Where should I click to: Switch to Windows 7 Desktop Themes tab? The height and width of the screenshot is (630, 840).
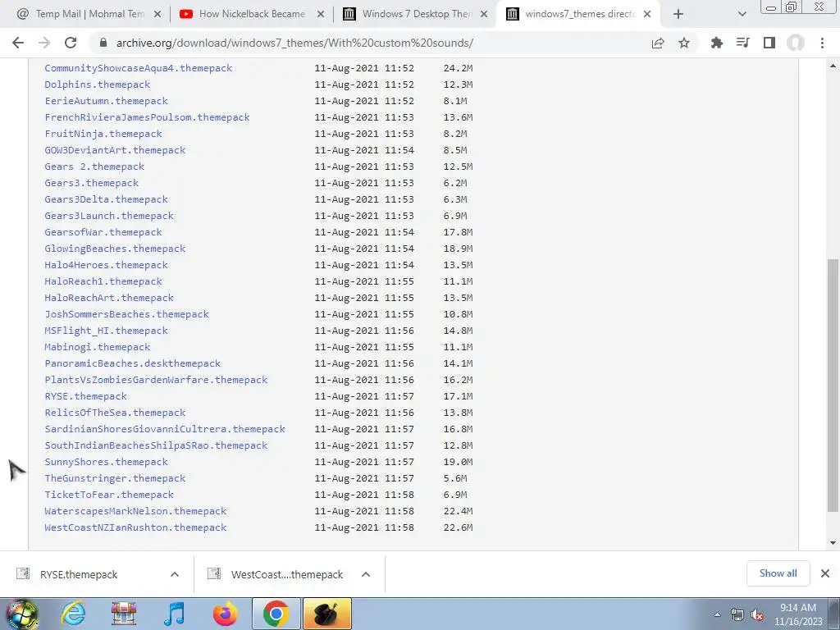415,14
